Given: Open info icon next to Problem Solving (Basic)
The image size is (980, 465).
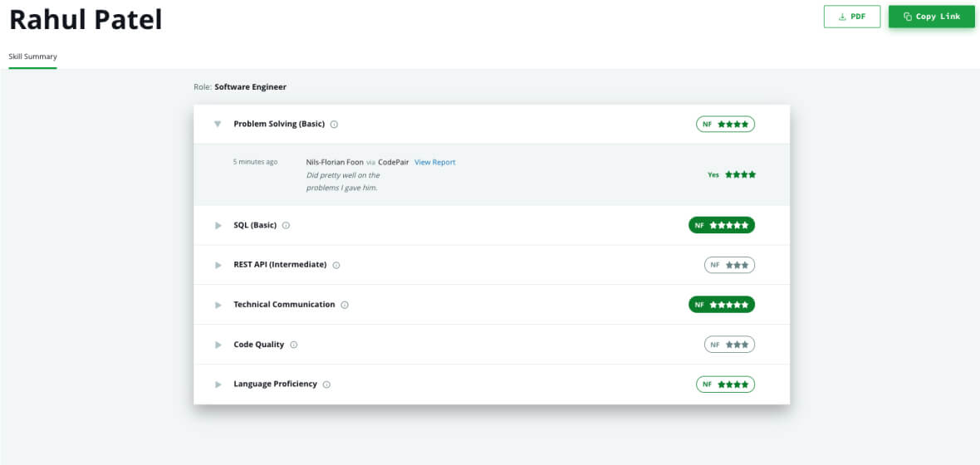Looking at the screenshot, I should pos(334,125).
